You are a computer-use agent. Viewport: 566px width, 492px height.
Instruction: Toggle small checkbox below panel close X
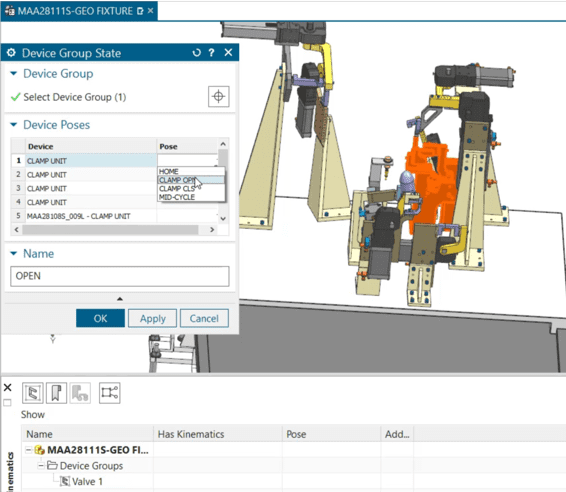(x=7, y=402)
